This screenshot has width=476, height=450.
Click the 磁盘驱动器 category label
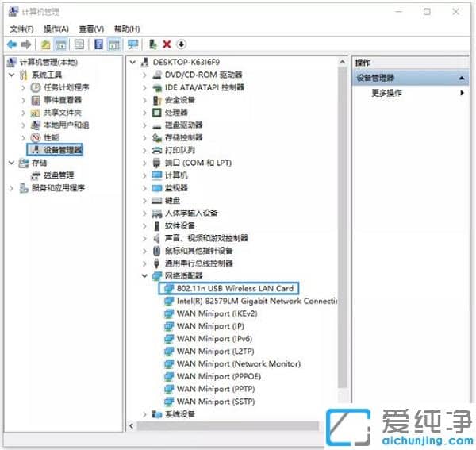(x=183, y=125)
